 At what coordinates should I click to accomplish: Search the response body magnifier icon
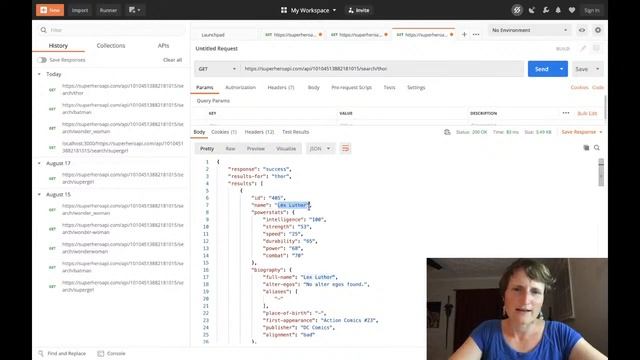pos(597,148)
